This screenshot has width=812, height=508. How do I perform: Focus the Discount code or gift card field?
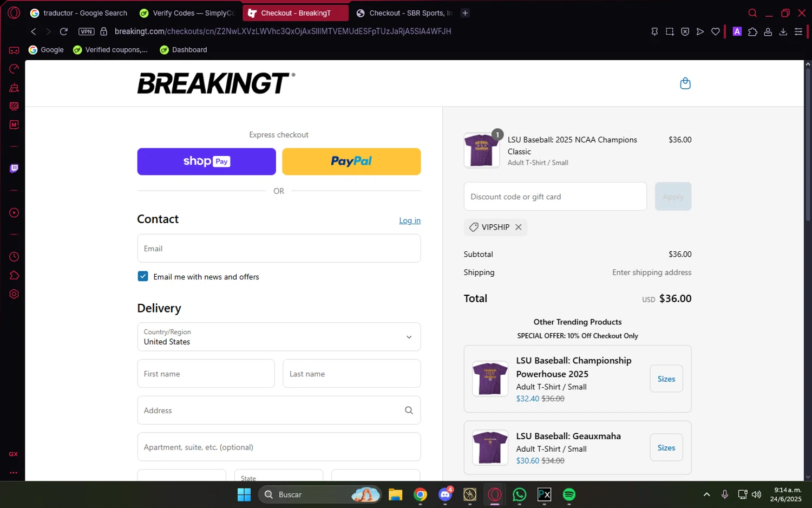click(x=555, y=197)
